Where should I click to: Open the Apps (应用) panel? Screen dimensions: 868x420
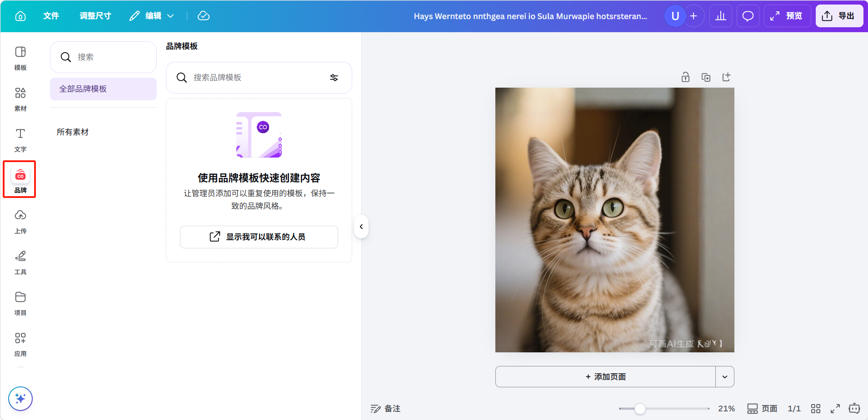click(x=20, y=344)
